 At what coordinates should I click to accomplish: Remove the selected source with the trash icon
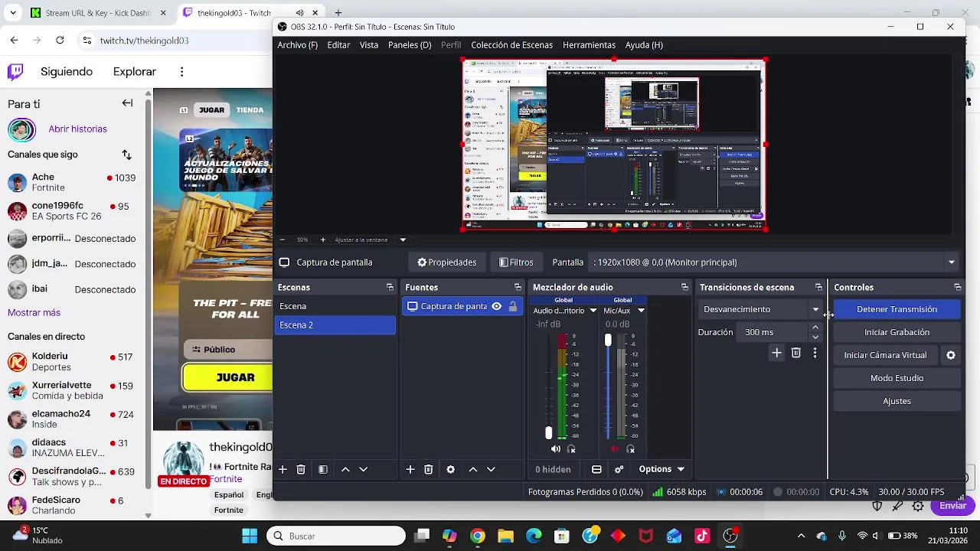429,469
